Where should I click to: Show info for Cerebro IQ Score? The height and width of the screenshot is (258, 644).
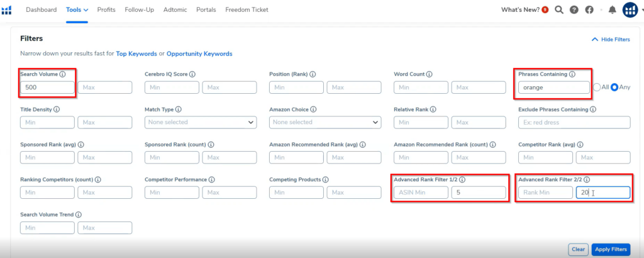192,74
